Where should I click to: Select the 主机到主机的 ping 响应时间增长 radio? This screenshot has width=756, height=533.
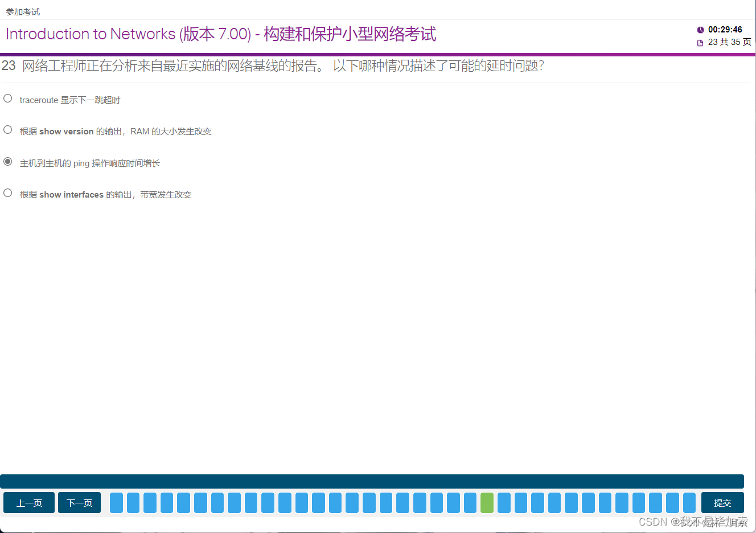click(8, 162)
